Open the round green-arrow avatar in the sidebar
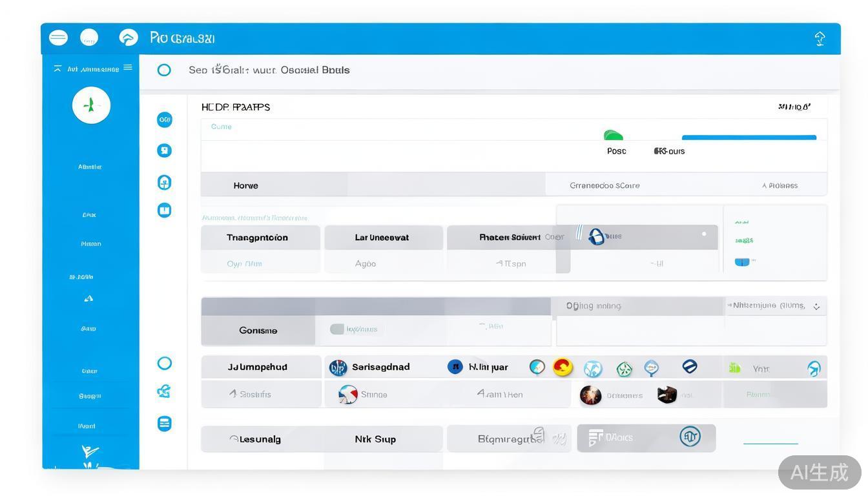Viewport: 868px width, 496px height. (x=91, y=105)
